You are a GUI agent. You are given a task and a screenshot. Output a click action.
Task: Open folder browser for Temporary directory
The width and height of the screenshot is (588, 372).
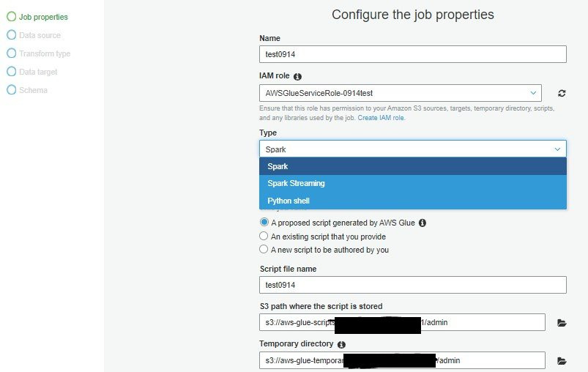click(562, 361)
